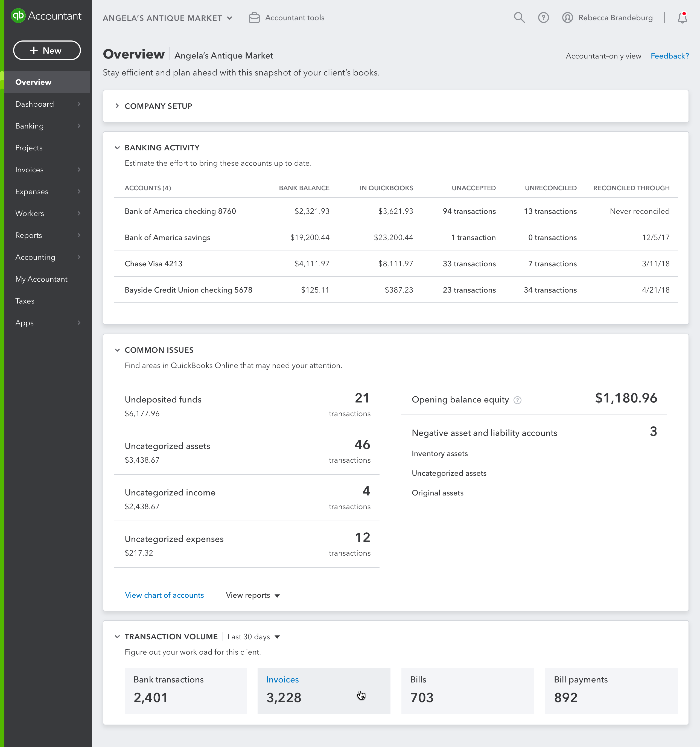
Task: Open Uncategorized expenses issue
Action: (x=246, y=544)
